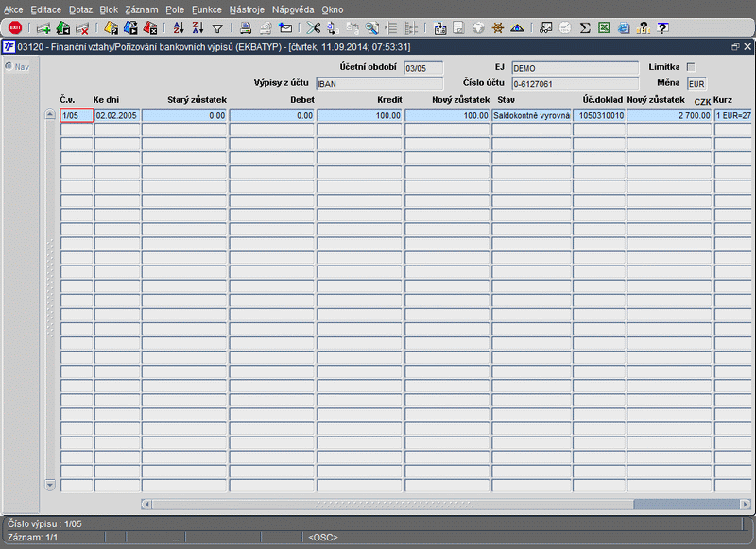Click the Sigma sum icon
Screen dimensions: 756x549
tap(585, 28)
